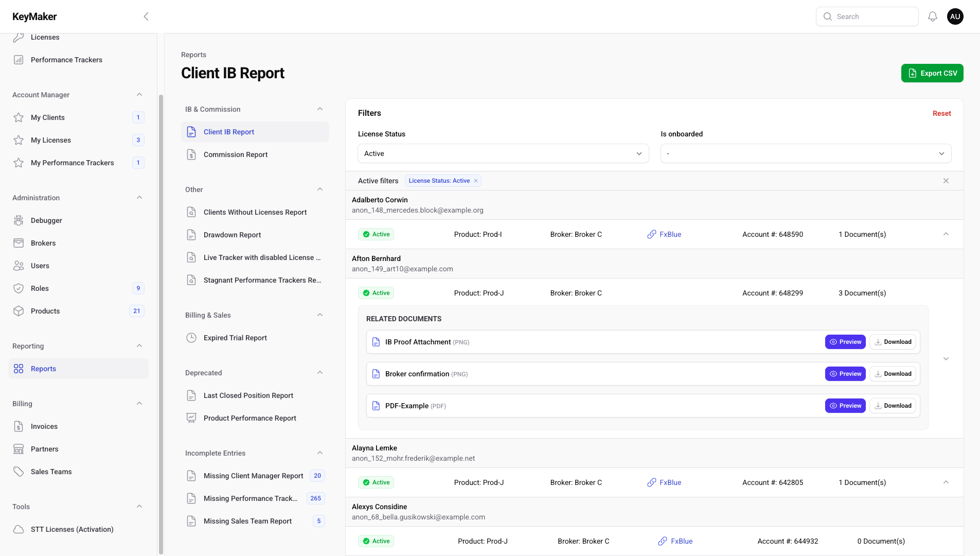Image resolution: width=980 pixels, height=556 pixels.
Task: Collapse the Administration section
Action: [139, 198]
